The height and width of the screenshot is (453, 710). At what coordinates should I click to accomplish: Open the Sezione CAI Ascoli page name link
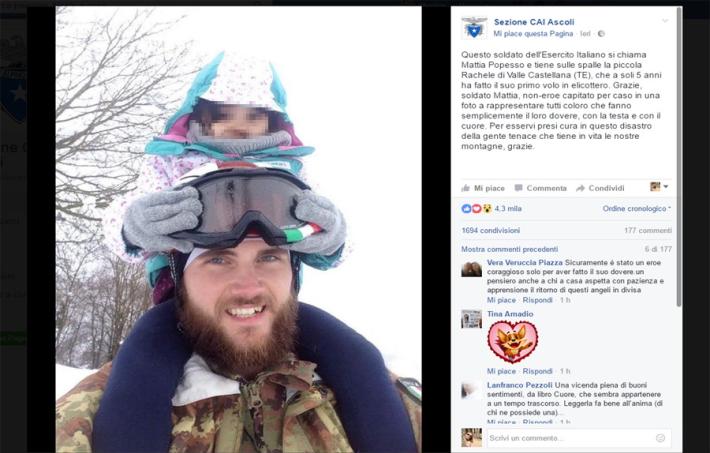pos(534,22)
